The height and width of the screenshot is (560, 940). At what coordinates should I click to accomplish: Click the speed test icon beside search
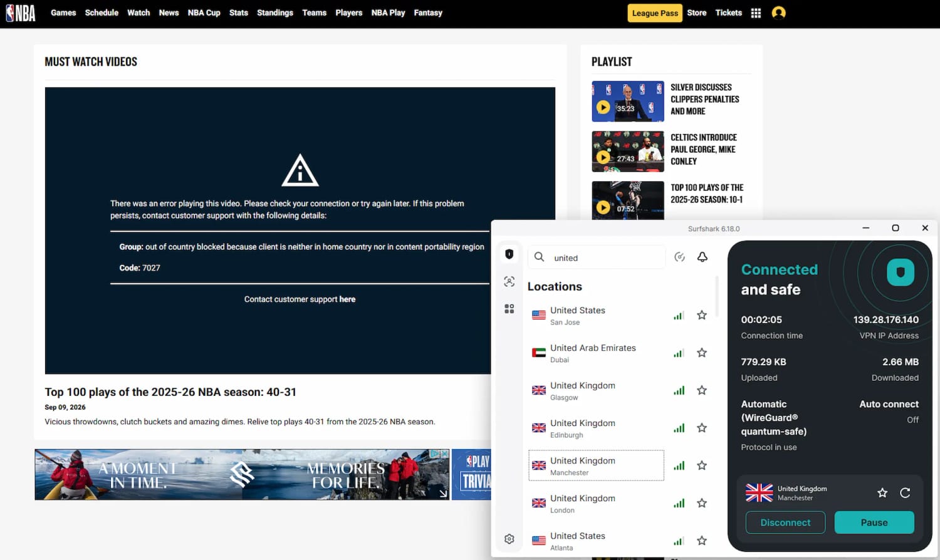click(679, 257)
